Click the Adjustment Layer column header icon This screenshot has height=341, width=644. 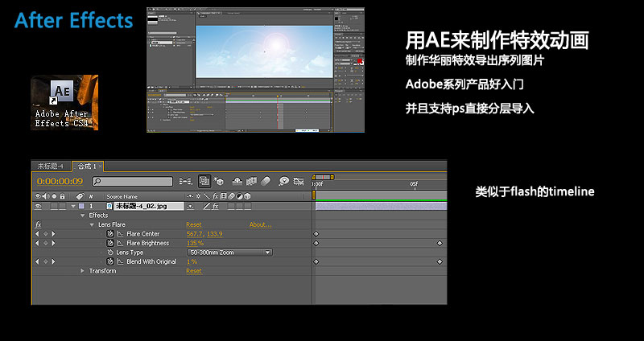[239, 196]
